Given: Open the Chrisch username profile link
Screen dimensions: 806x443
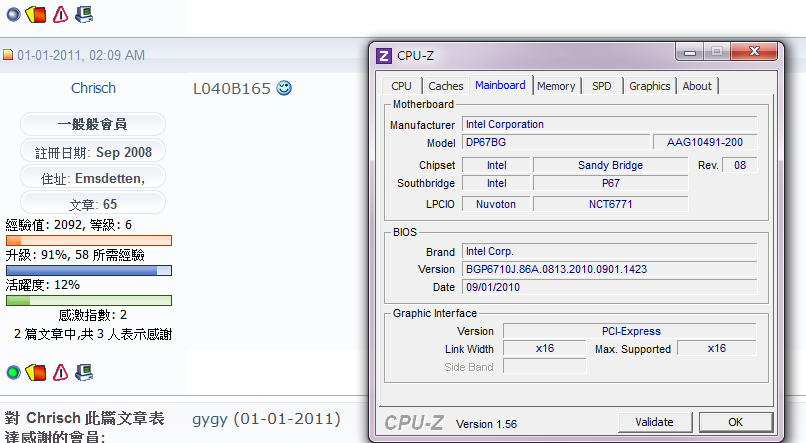Looking at the screenshot, I should (x=93, y=88).
